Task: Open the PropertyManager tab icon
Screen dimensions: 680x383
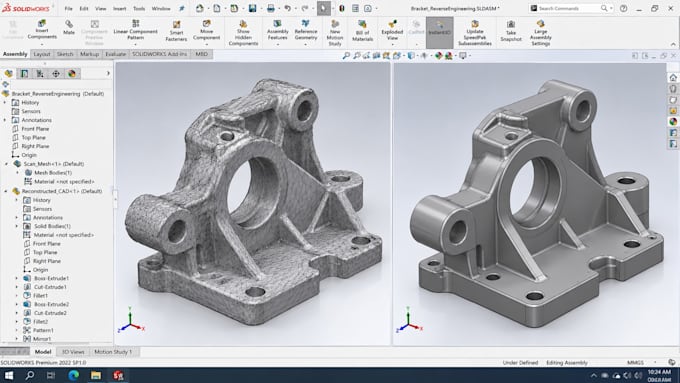Action: click(24, 74)
